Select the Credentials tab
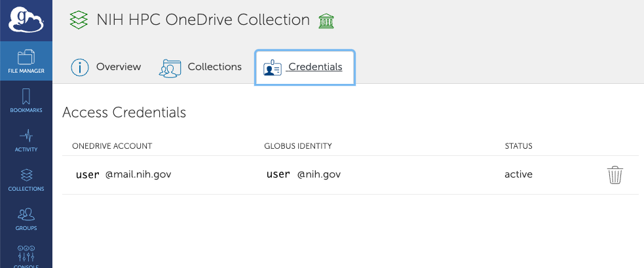 304,67
